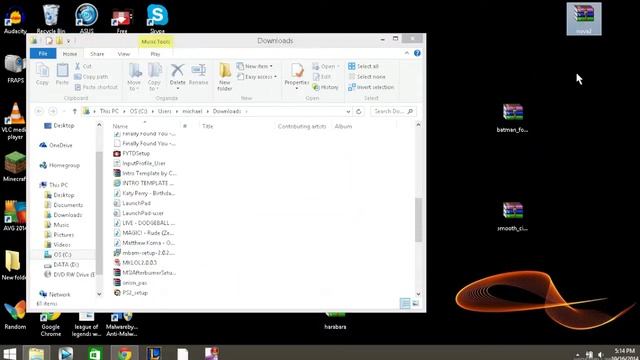This screenshot has height=360, width=640.
Task: Click Select all in the ribbon
Action: [364, 66]
